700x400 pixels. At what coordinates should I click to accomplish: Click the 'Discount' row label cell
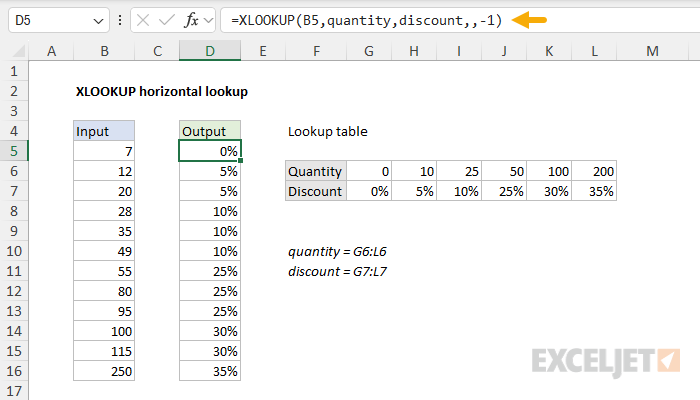tap(316, 191)
